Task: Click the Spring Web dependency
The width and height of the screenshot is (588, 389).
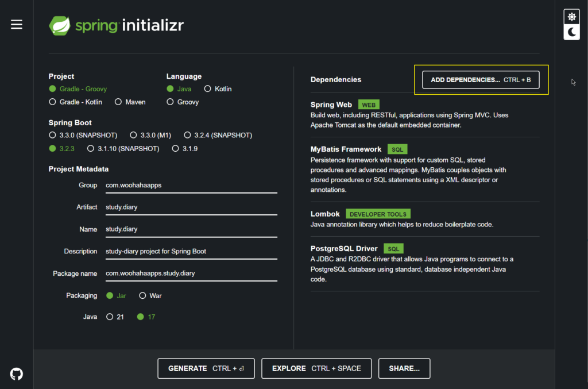Action: coord(425,114)
